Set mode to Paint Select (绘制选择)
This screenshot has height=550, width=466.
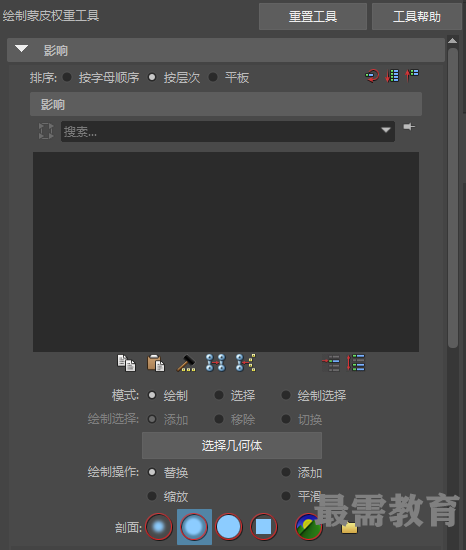(286, 395)
